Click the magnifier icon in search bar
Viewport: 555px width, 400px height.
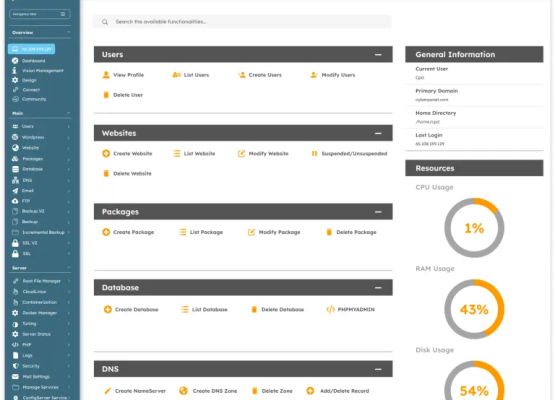coord(105,22)
